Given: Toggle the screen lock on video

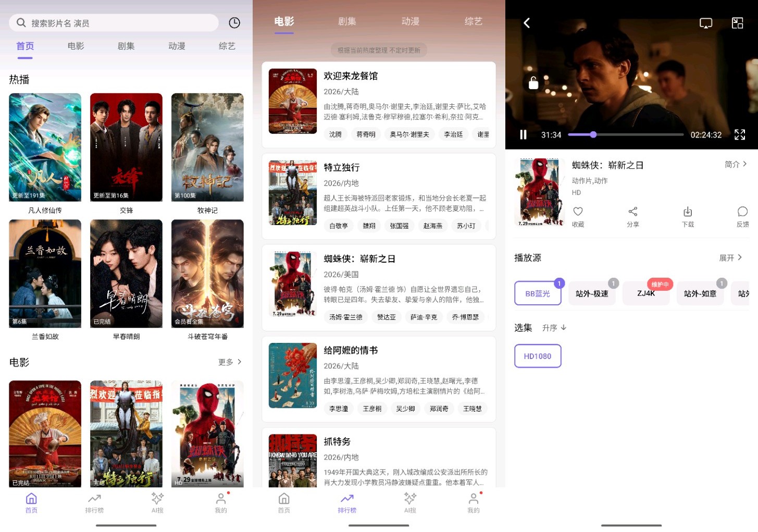Looking at the screenshot, I should coord(533,83).
